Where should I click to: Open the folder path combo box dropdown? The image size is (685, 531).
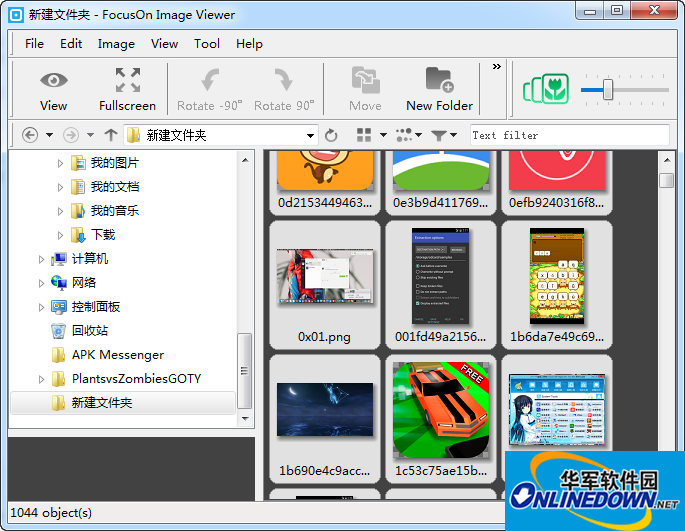tap(310, 135)
